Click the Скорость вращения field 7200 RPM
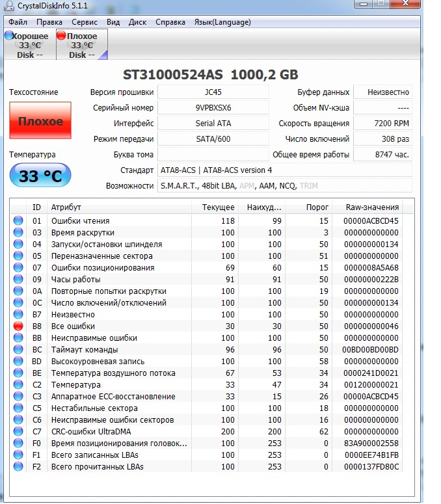 383,123
